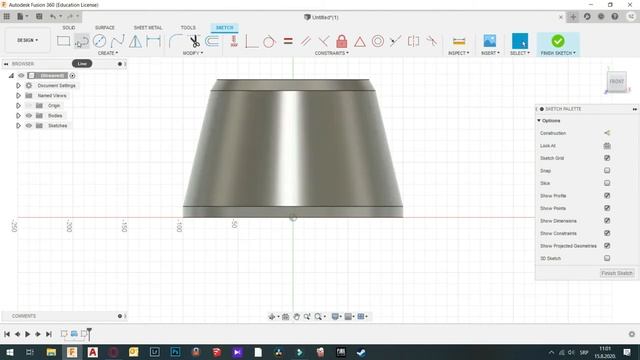The width and height of the screenshot is (640, 360).
Task: Expand Named Views tree node
Action: (18, 96)
